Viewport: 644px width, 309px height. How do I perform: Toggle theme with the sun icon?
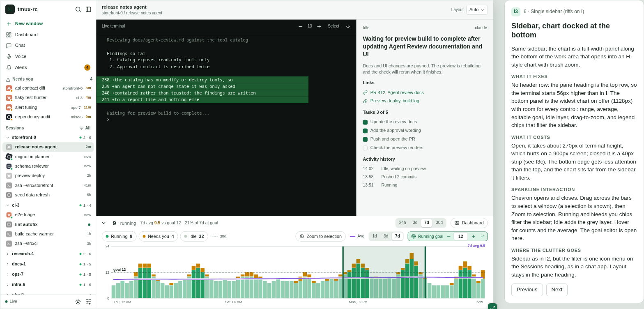(78, 302)
